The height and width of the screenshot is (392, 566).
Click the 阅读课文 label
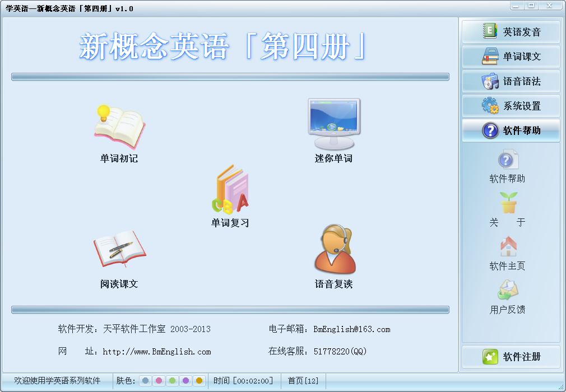coord(119,284)
